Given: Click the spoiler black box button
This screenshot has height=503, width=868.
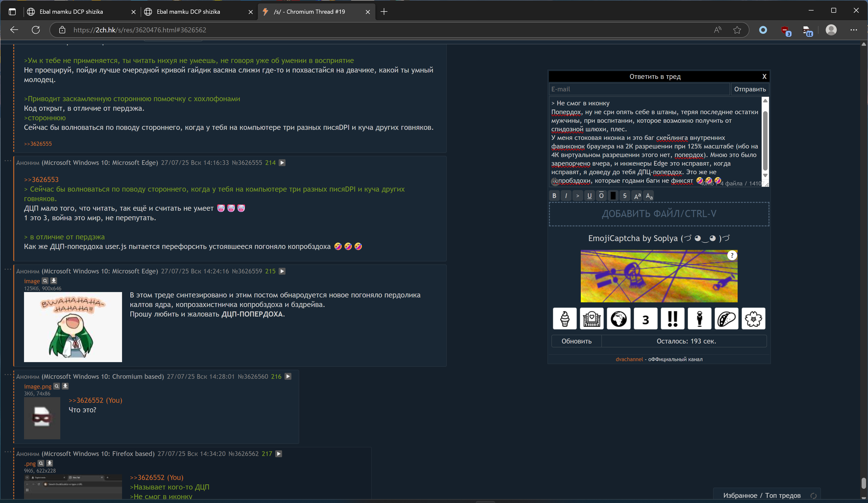Looking at the screenshot, I should pyautogui.click(x=613, y=196).
